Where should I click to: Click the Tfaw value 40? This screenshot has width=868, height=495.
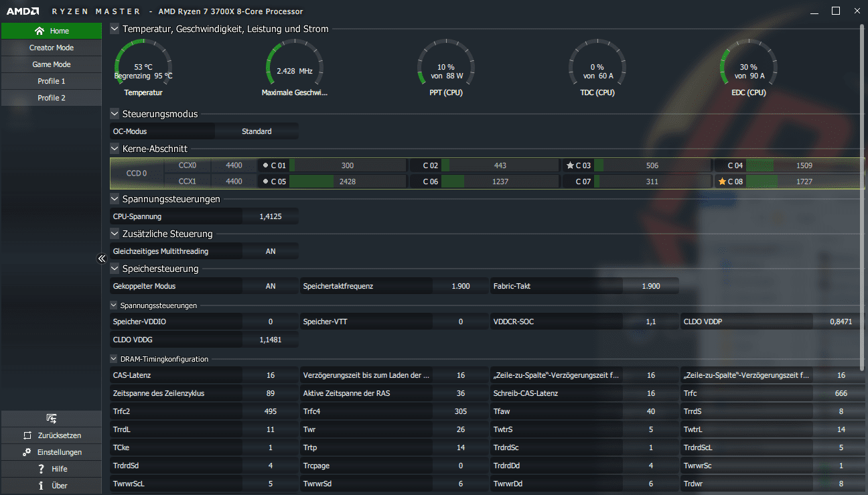650,411
